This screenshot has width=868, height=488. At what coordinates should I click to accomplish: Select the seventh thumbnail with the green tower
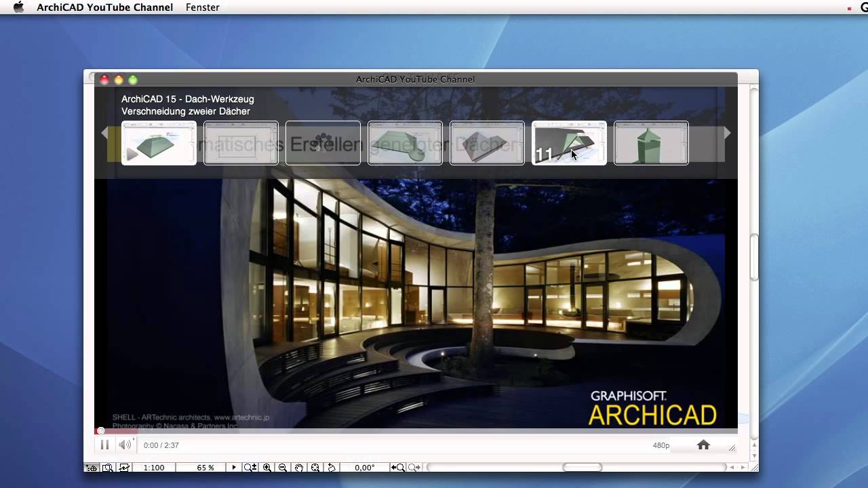pyautogui.click(x=651, y=143)
